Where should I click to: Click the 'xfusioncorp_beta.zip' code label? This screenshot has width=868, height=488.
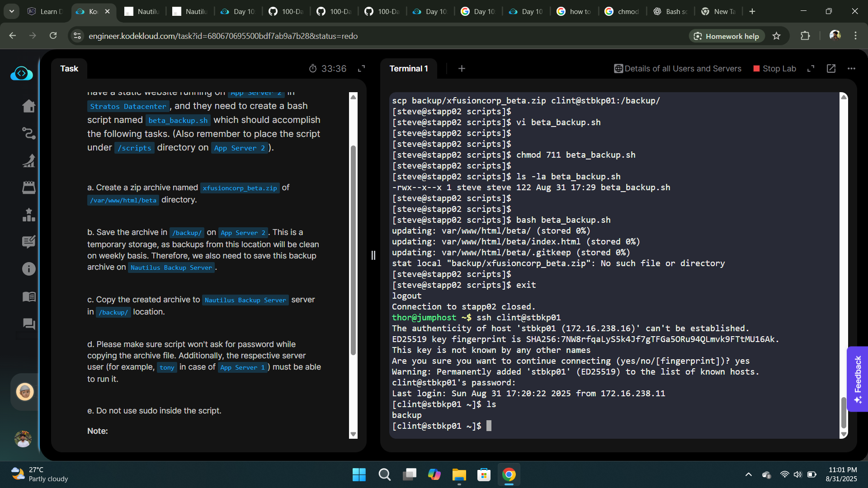click(240, 188)
